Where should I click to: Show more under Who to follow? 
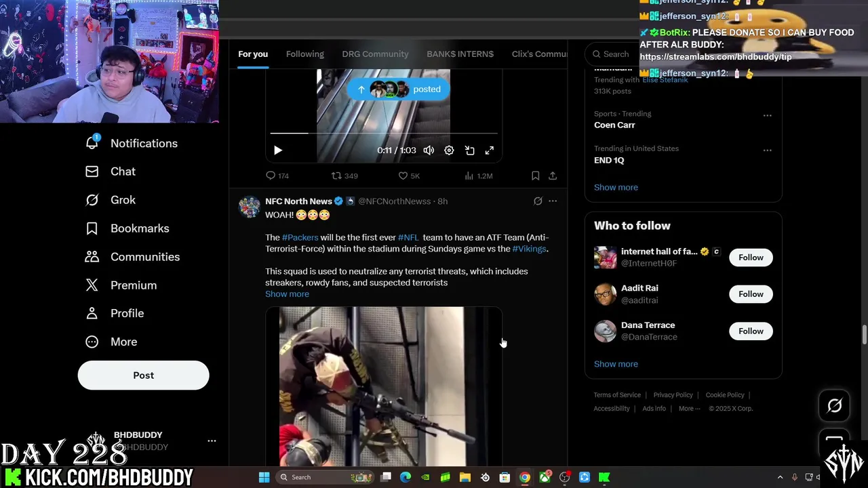click(x=616, y=364)
